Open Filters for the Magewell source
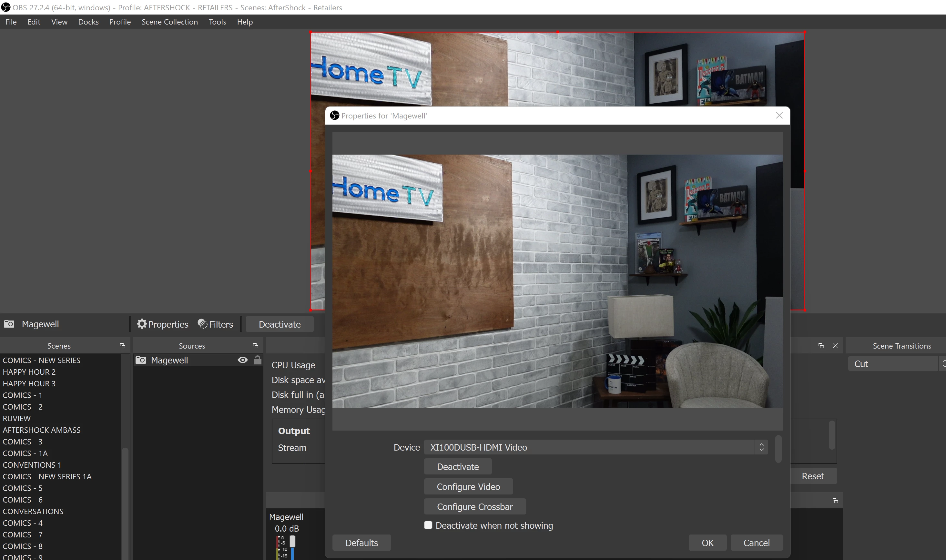 pos(216,324)
